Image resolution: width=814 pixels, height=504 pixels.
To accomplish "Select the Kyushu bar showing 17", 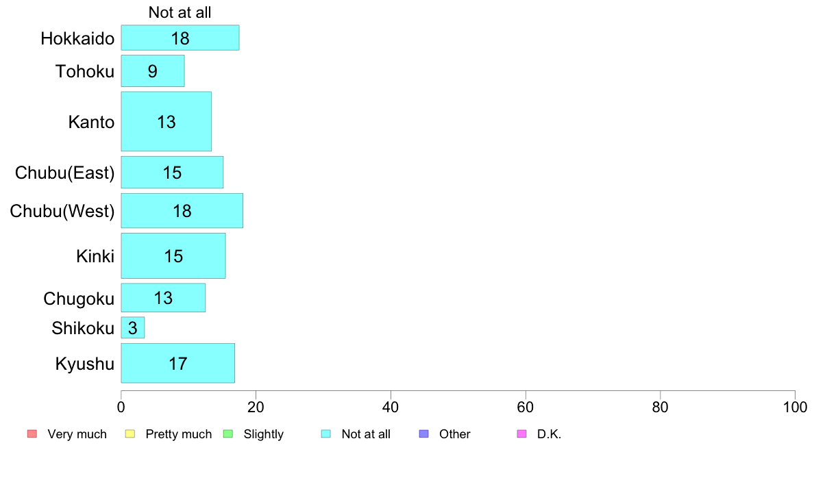I will 177,363.
